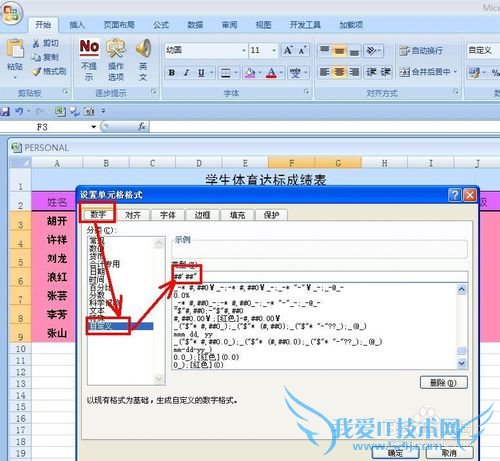500x461 pixels.
Task: Click the insert function fx icon
Action: (142, 126)
